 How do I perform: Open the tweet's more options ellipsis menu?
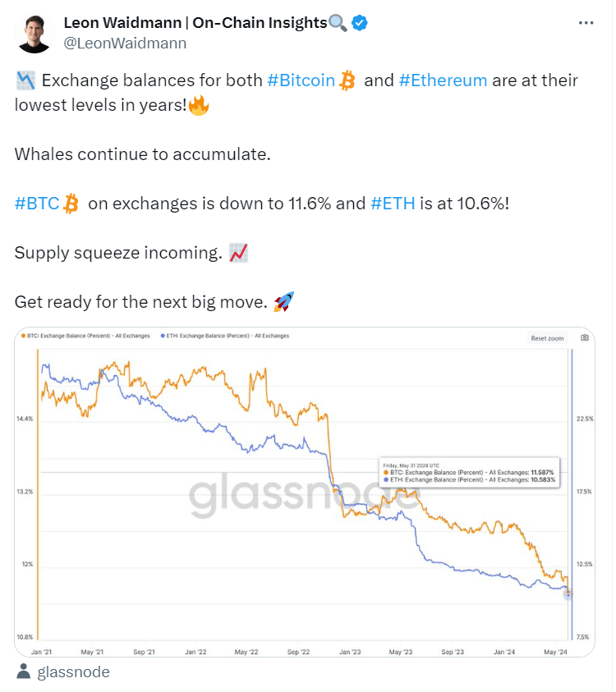[x=588, y=25]
